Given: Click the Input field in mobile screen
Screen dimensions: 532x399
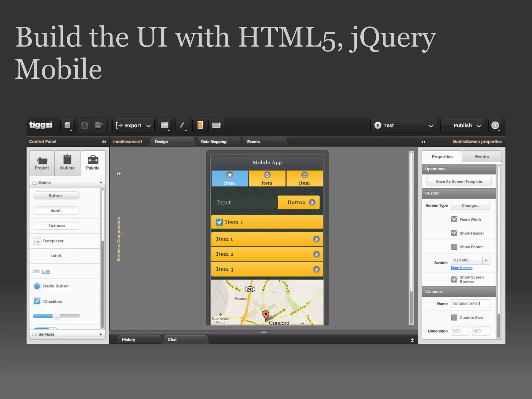Looking at the screenshot, I should 244,203.
